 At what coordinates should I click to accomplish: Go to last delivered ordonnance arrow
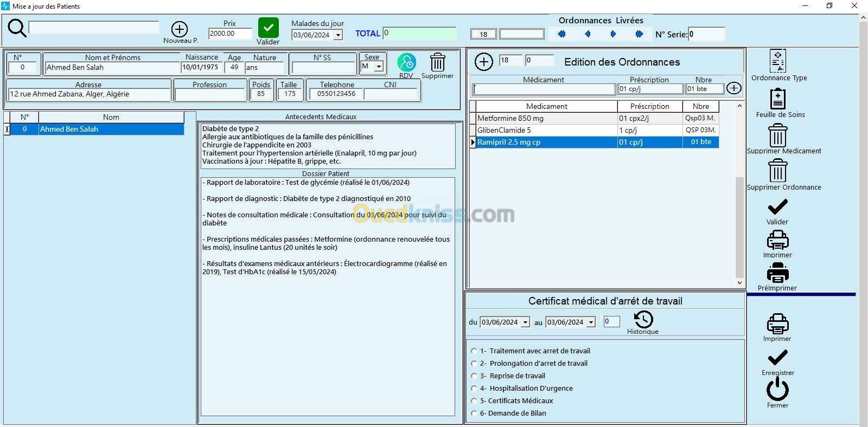639,34
